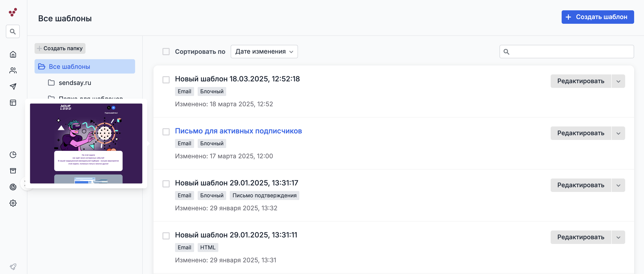Open the target goals icon
The width and height of the screenshot is (644, 274).
coord(13,187)
